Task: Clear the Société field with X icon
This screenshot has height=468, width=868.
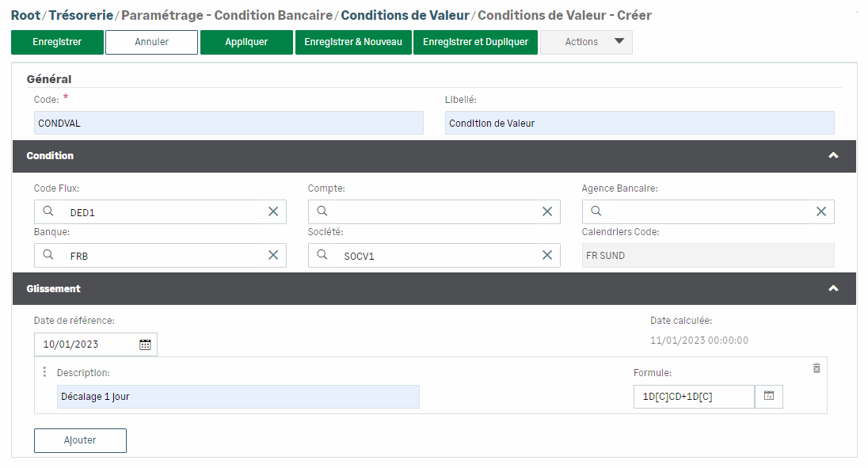Action: (x=546, y=255)
